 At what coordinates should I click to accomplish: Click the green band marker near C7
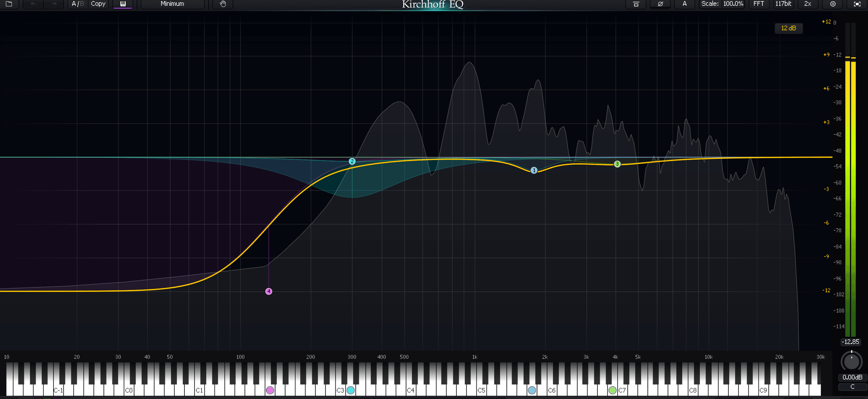coord(612,390)
